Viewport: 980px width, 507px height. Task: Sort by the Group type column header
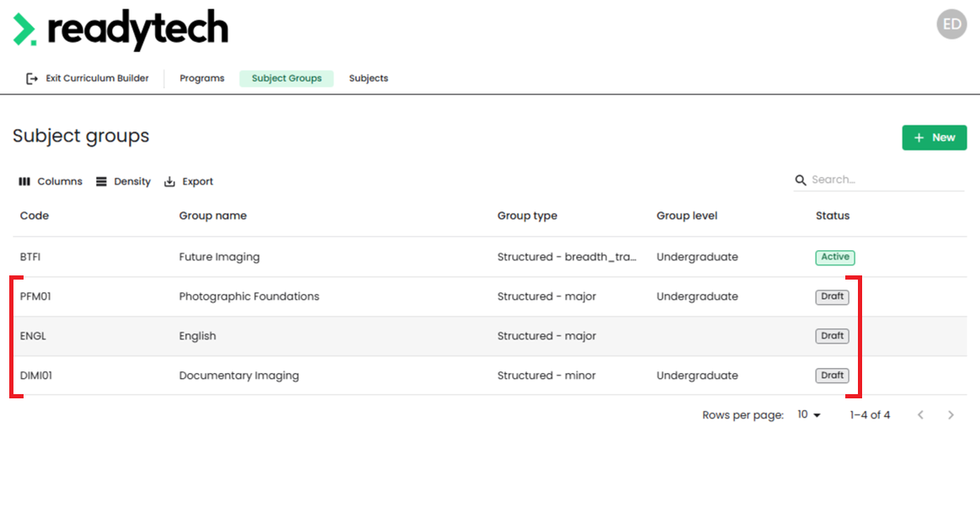click(527, 216)
